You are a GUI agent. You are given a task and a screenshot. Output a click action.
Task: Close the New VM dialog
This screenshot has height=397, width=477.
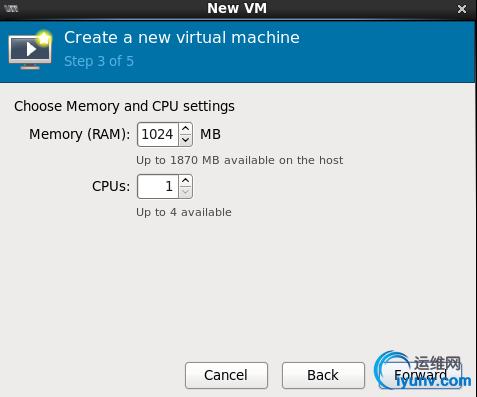(x=462, y=9)
